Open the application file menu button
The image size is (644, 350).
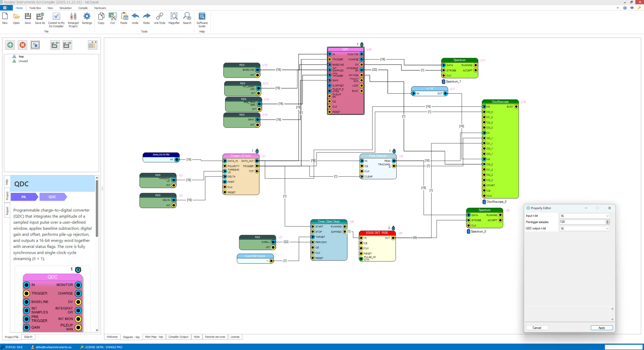tap(6, 8)
